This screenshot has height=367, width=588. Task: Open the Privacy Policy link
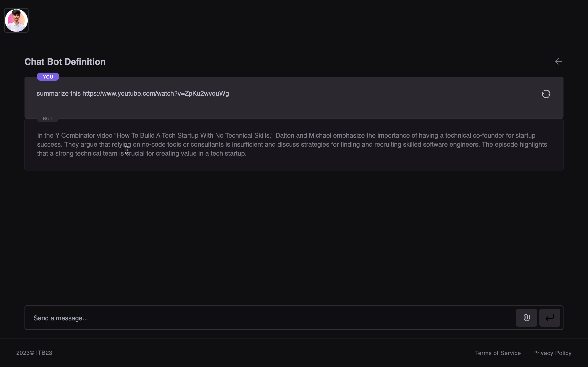click(x=552, y=353)
